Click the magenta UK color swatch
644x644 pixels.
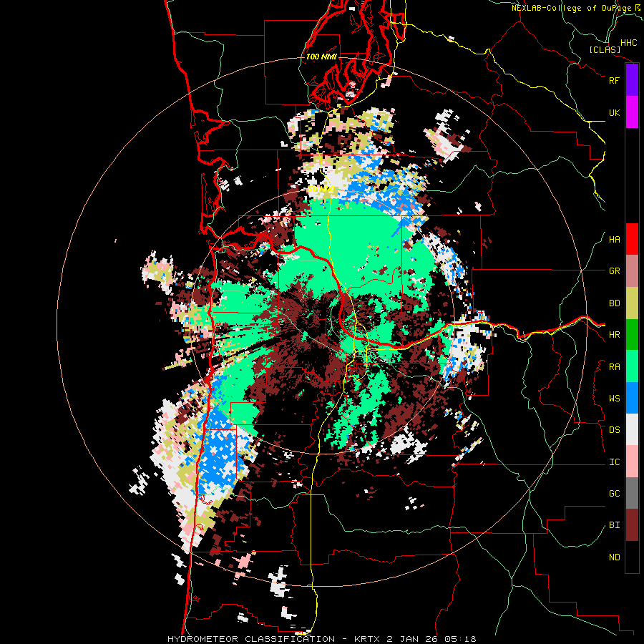tap(632, 112)
